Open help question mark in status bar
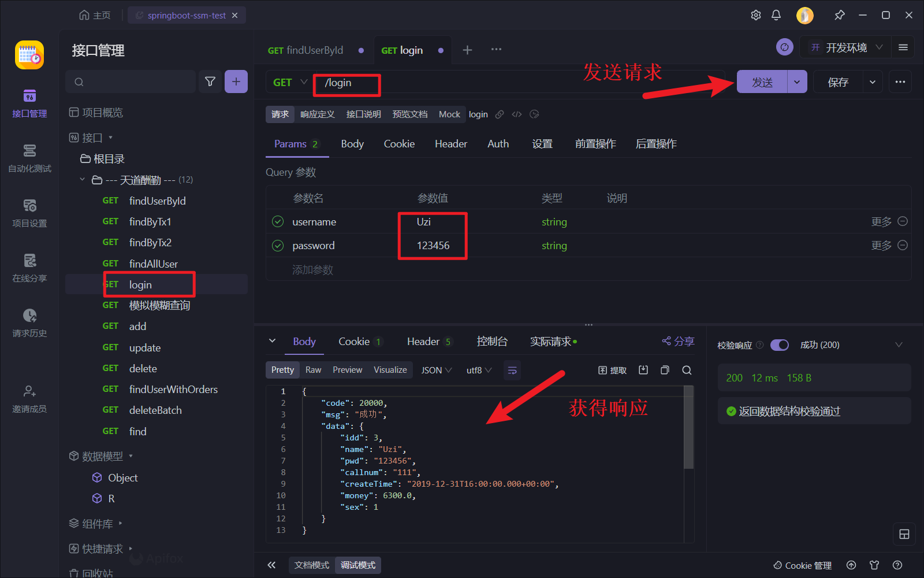This screenshot has height=578, width=924. pyautogui.click(x=897, y=565)
